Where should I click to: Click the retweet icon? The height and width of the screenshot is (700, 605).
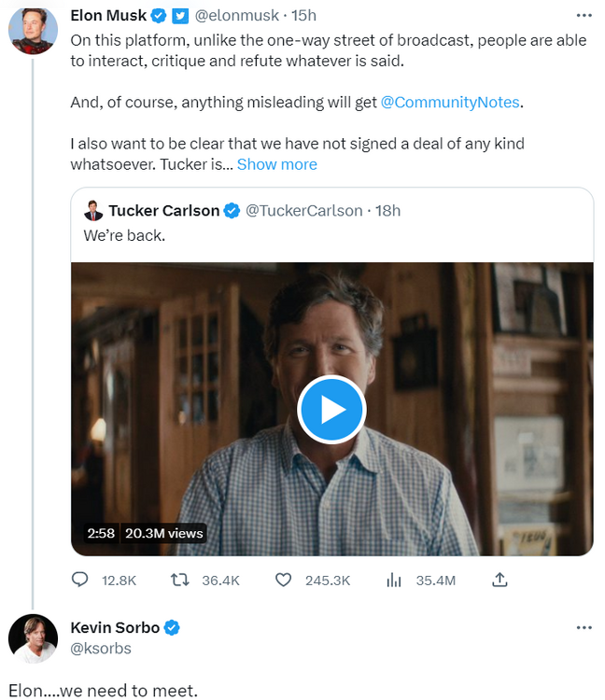pyautogui.click(x=180, y=580)
